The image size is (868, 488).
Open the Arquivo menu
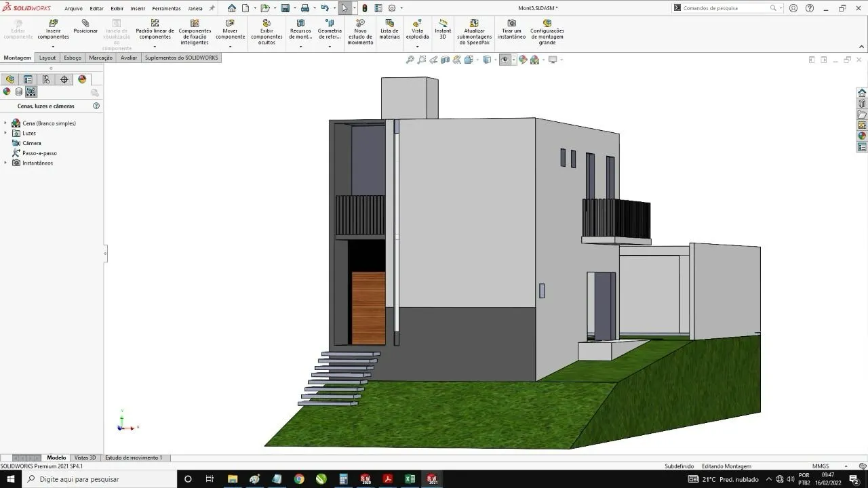[x=73, y=9]
